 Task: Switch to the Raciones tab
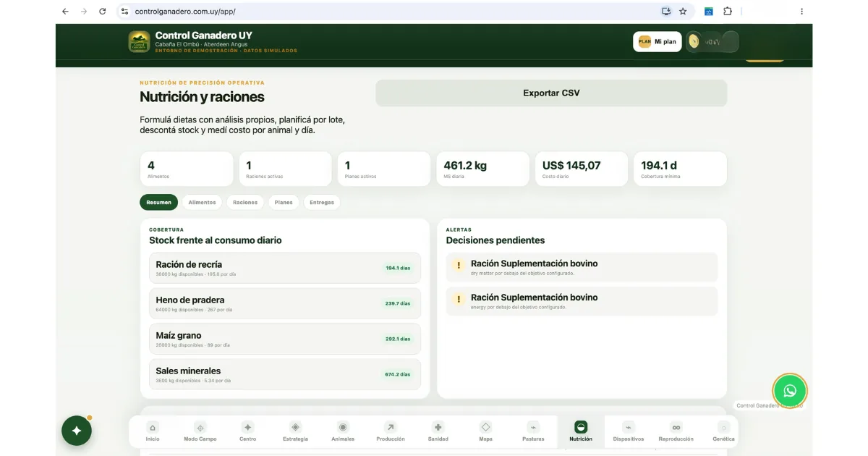[x=245, y=203]
